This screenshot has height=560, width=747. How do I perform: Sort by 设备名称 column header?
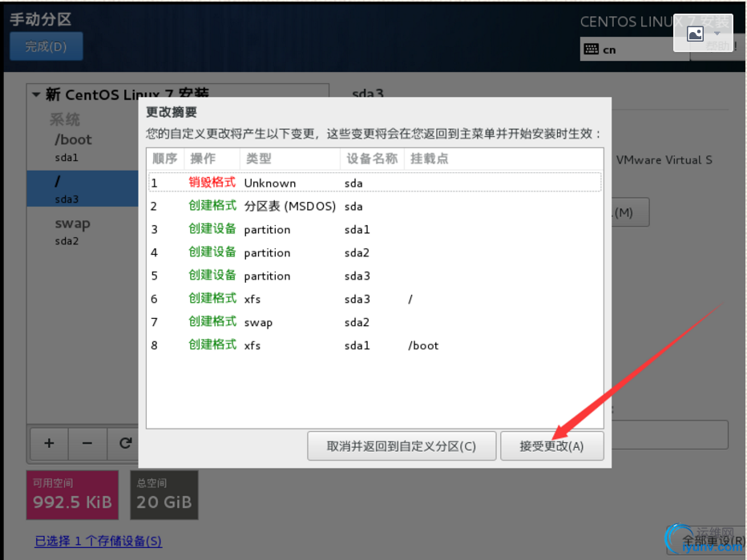coord(372,159)
